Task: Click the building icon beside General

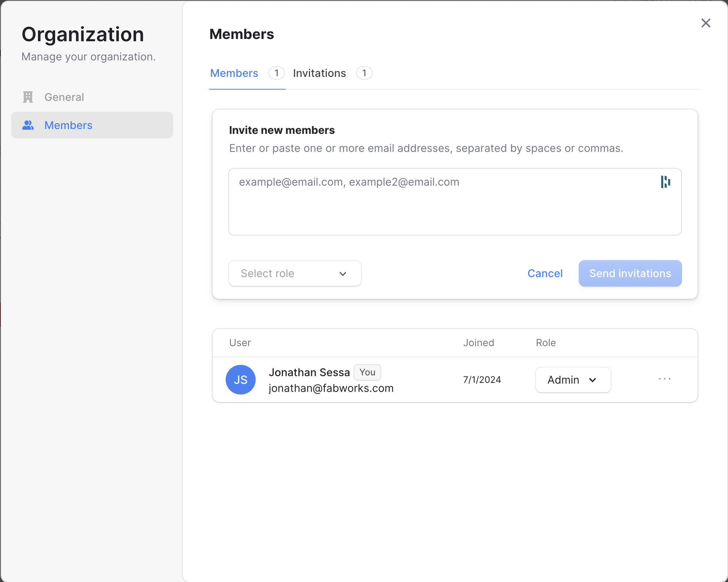Action: point(28,97)
